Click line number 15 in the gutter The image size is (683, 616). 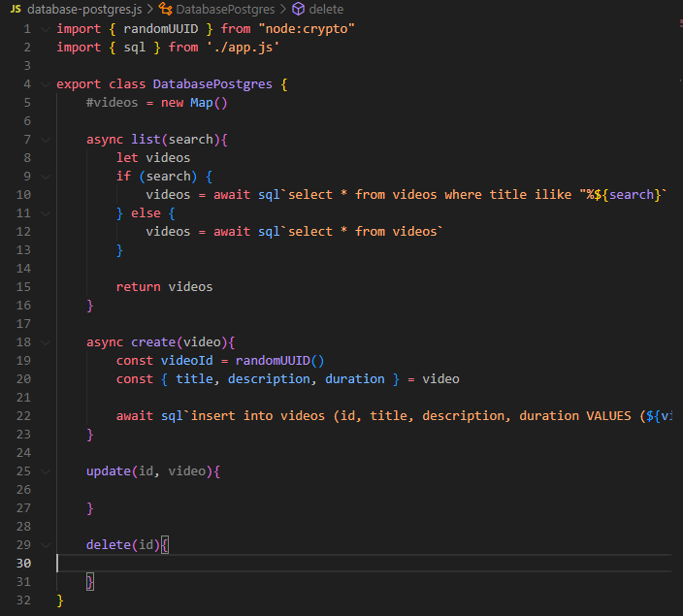click(x=23, y=287)
